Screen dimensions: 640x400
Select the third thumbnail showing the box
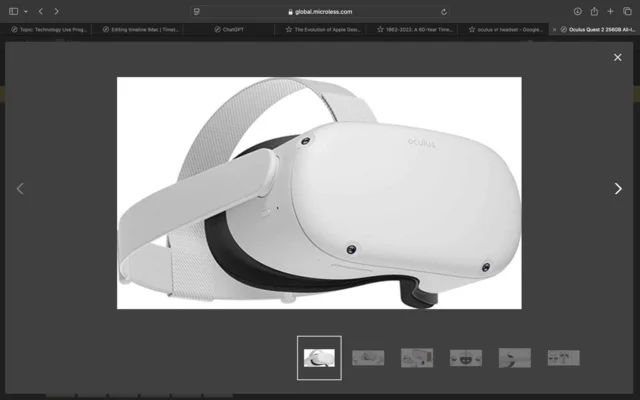[417, 358]
